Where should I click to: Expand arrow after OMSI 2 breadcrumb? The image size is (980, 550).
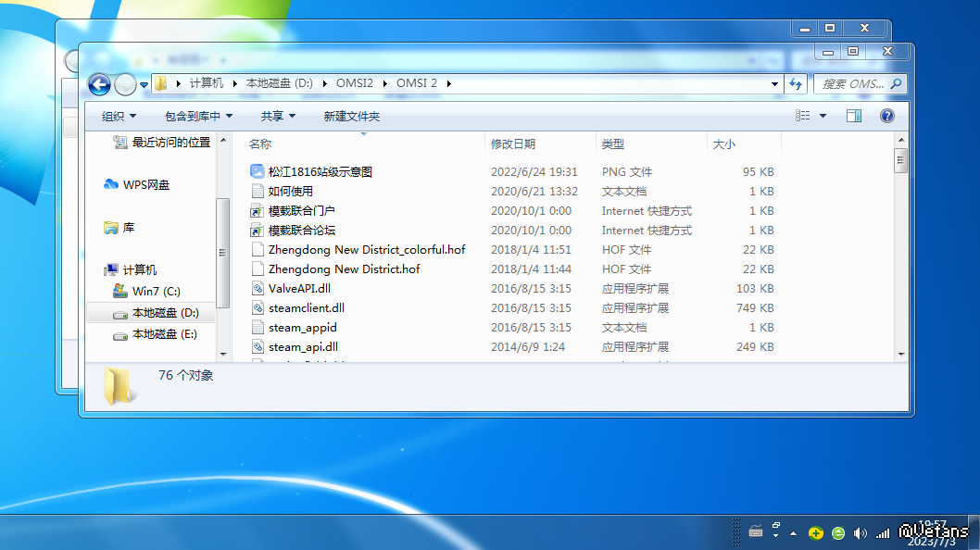448,83
